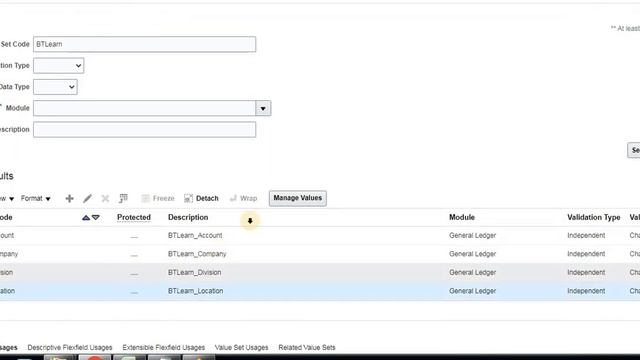Open the Format menu

click(36, 198)
